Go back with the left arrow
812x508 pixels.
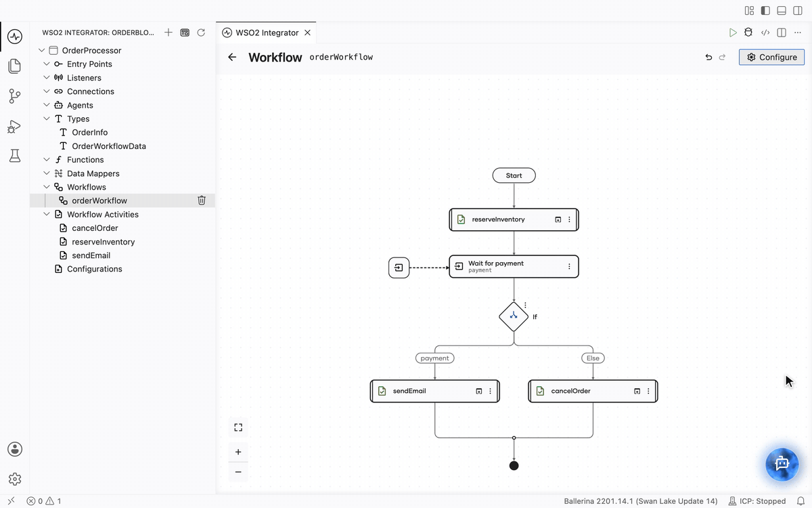tap(232, 57)
